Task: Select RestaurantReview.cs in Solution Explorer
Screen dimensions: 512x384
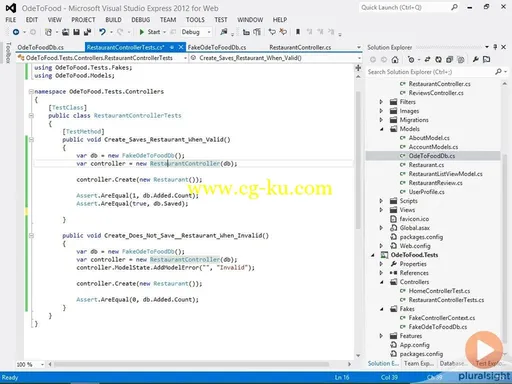Action: tap(435, 183)
